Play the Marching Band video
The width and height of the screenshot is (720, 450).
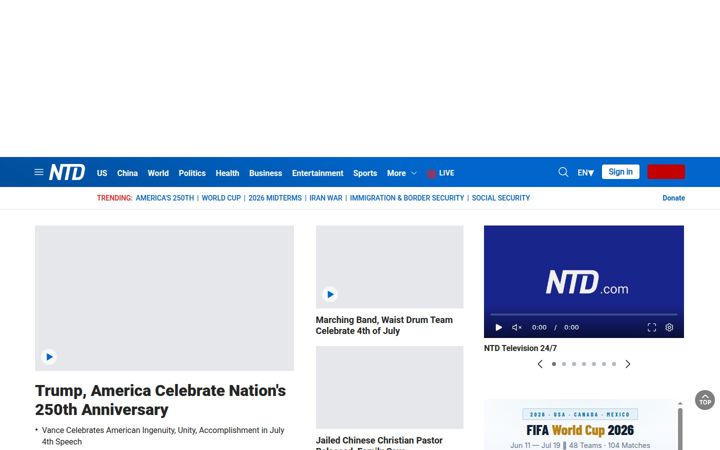(x=330, y=294)
